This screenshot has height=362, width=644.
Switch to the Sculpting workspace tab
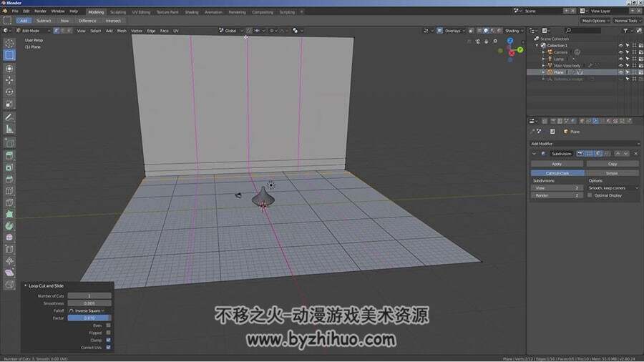pyautogui.click(x=118, y=12)
